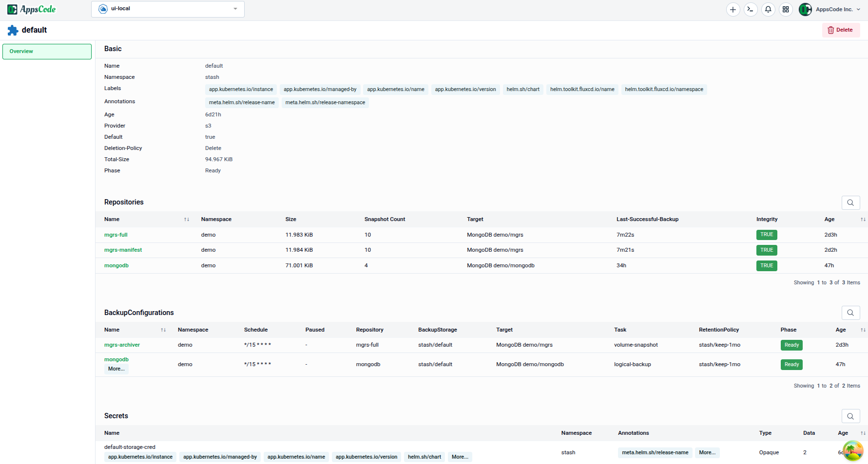The image size is (868, 464).
Task: Click the Delete button
Action: (x=841, y=30)
